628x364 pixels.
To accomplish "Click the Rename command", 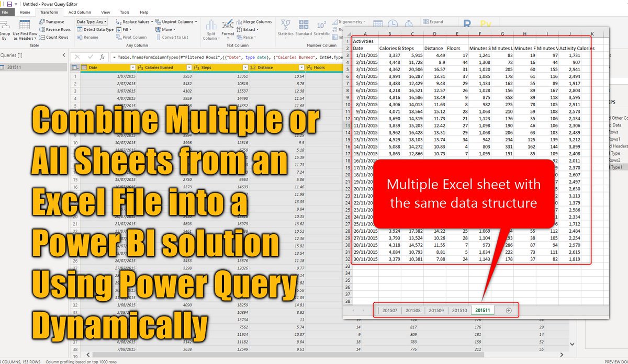I will (87, 38).
